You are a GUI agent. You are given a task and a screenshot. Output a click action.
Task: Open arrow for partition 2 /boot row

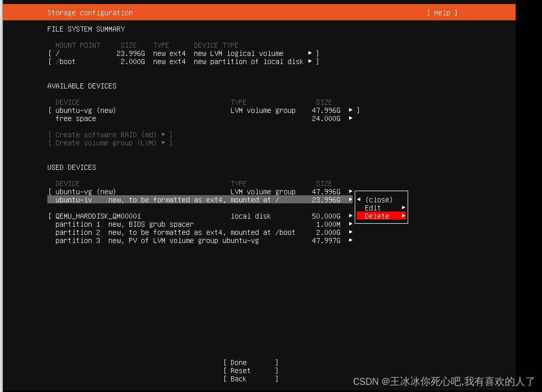click(351, 232)
